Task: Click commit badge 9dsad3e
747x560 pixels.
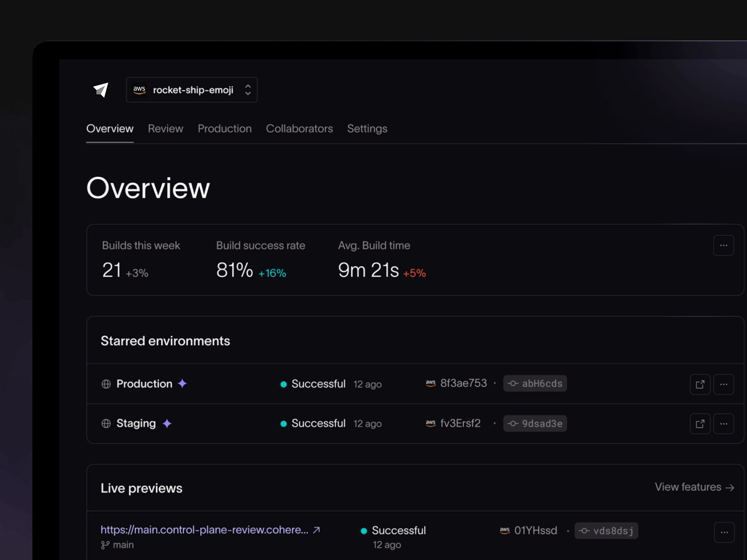Action: [535, 423]
